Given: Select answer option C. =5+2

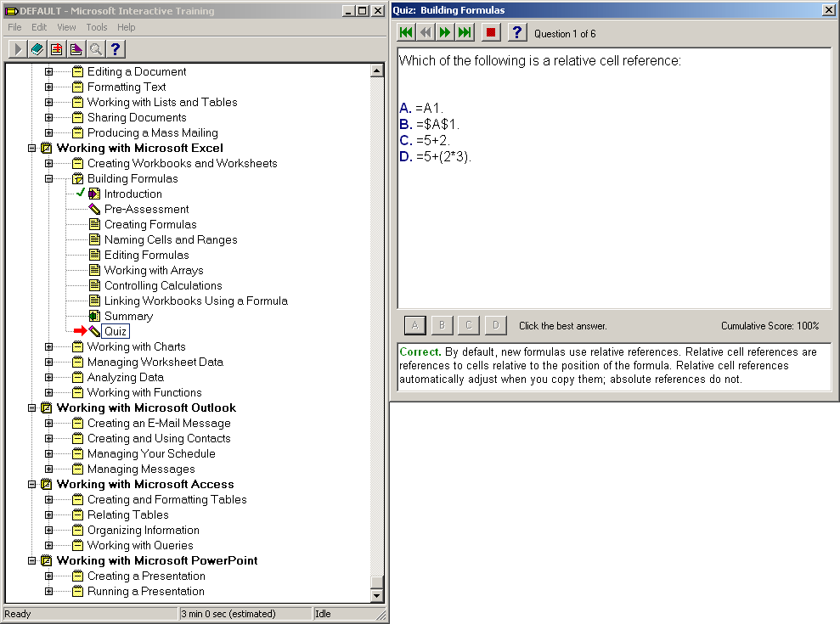Looking at the screenshot, I should 425,140.
